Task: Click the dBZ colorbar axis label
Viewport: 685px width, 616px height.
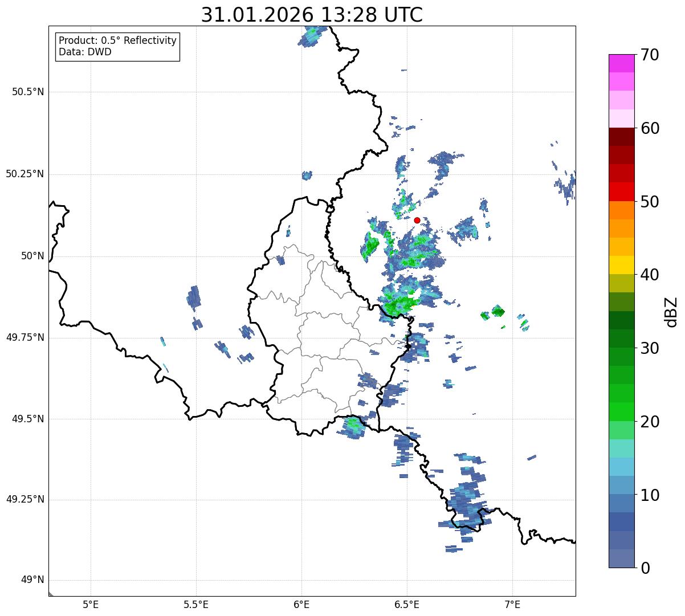Action: (672, 312)
